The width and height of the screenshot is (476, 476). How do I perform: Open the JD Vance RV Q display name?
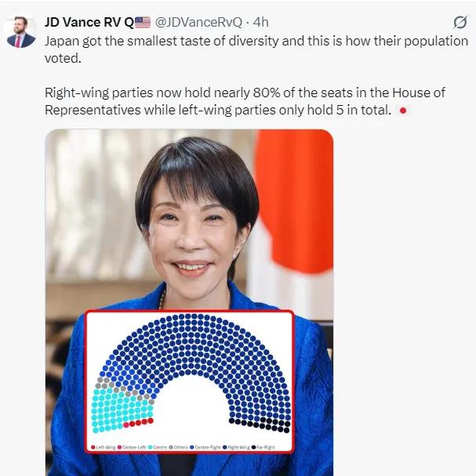pos(89,22)
